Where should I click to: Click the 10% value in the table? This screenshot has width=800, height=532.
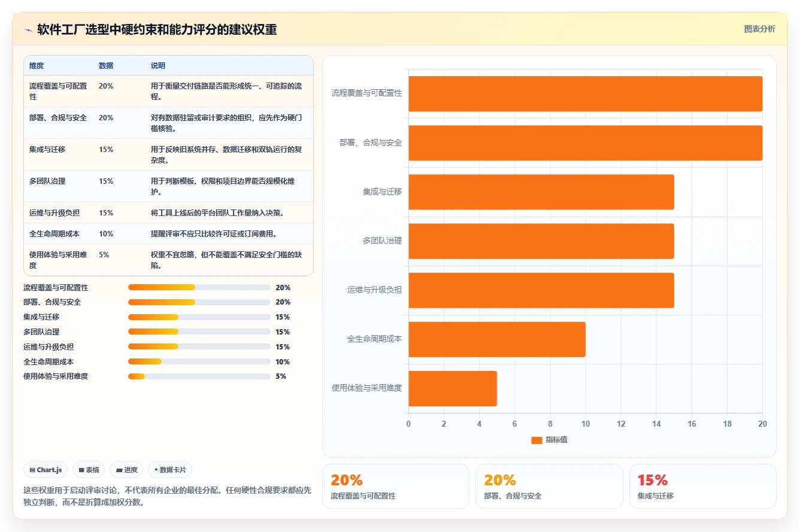click(106, 233)
